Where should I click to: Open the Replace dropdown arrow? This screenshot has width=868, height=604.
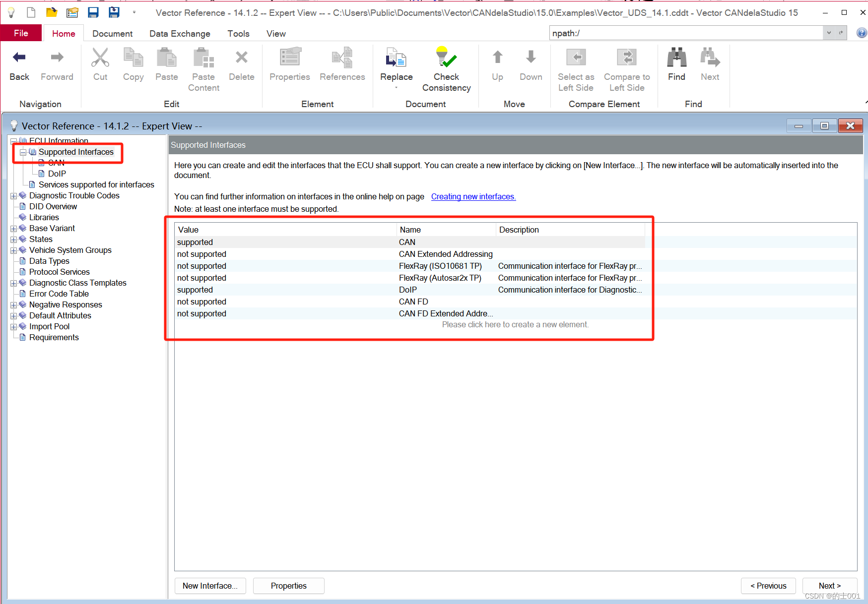396,88
